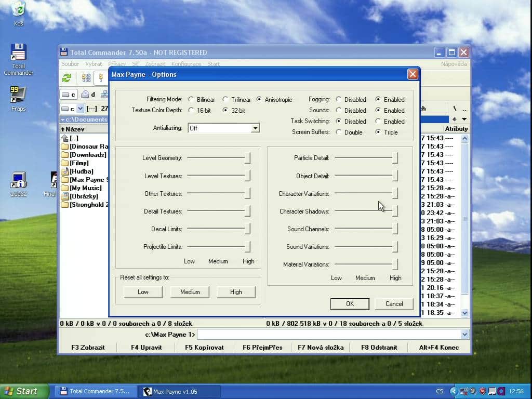
Task: Click F8 Odstranit button in Total Commander
Action: point(379,348)
